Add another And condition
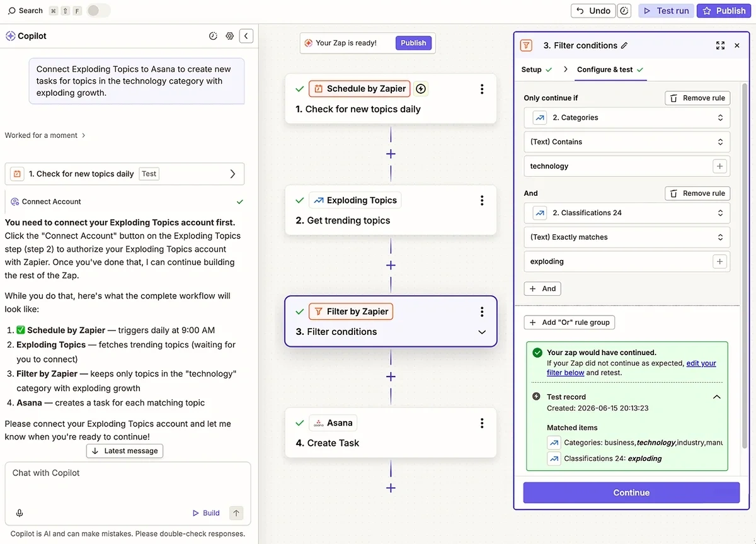This screenshot has height=544, width=756. click(x=542, y=288)
